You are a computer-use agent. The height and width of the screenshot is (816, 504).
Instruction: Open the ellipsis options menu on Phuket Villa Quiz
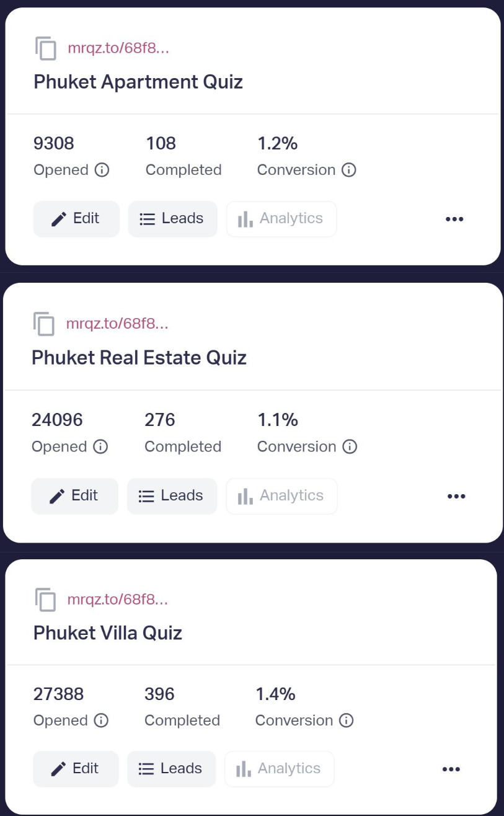click(450, 769)
